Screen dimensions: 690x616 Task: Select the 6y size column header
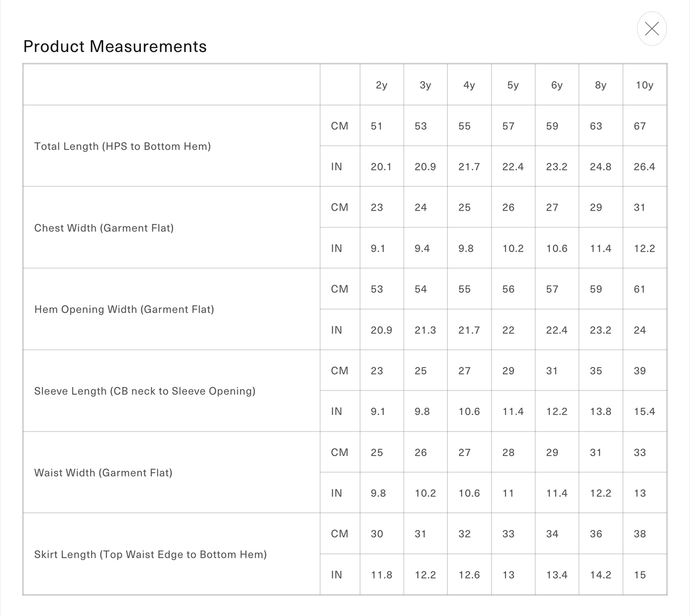(557, 85)
